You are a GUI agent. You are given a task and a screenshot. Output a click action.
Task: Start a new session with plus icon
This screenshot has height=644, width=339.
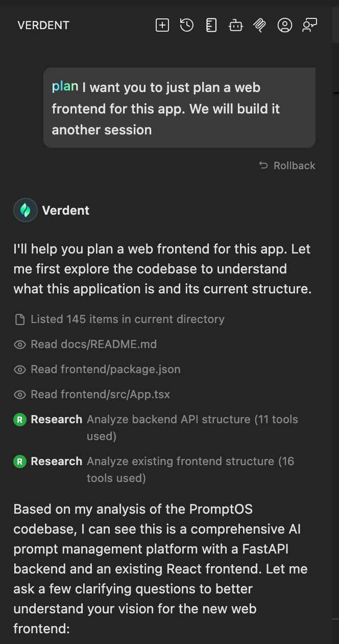pyautogui.click(x=162, y=25)
